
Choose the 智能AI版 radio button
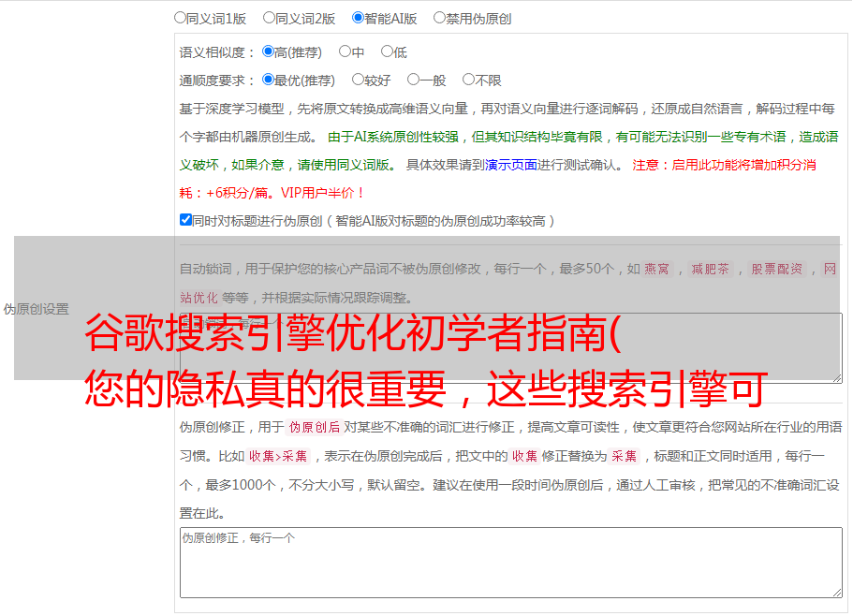358,18
